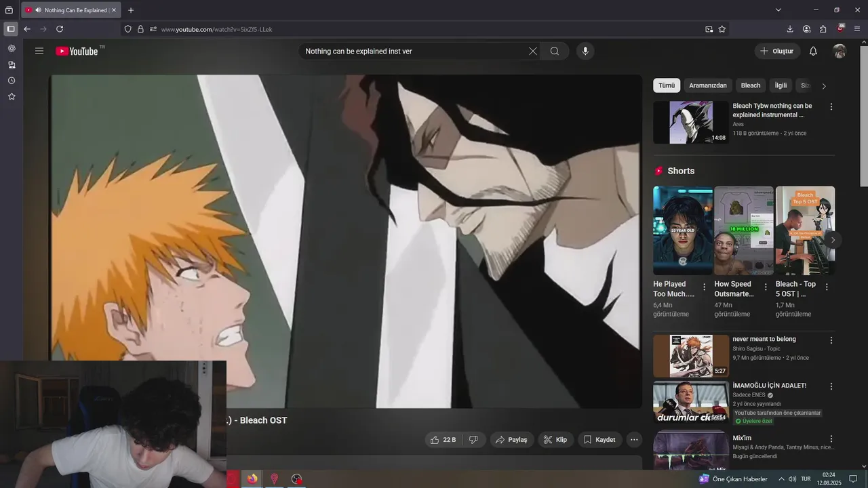Open the extensions puzzle icon
The height and width of the screenshot is (488, 868).
(x=823, y=29)
